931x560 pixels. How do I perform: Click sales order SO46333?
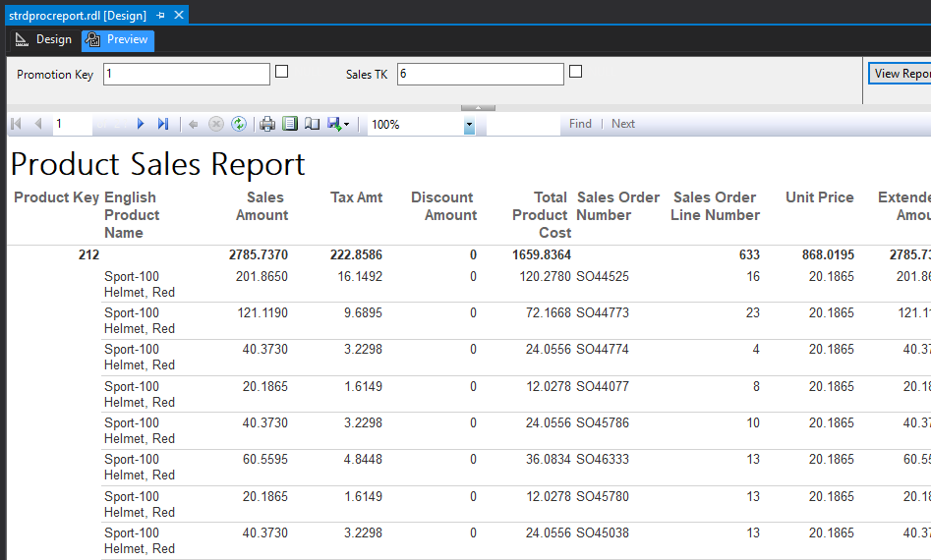(x=603, y=459)
